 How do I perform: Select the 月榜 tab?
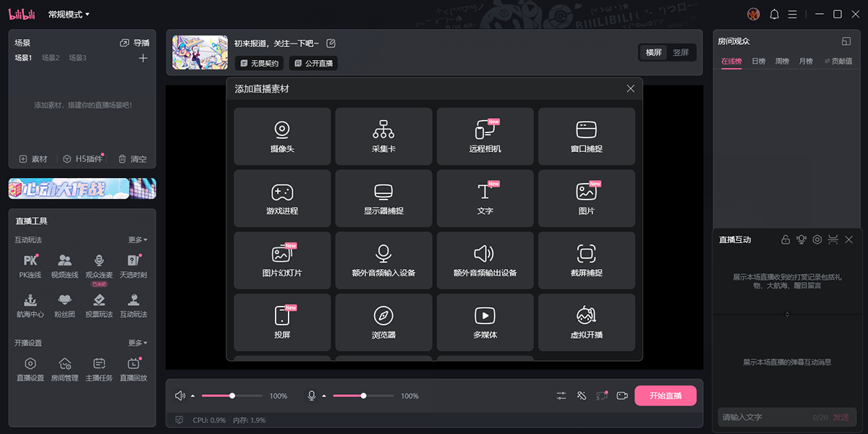pos(806,61)
